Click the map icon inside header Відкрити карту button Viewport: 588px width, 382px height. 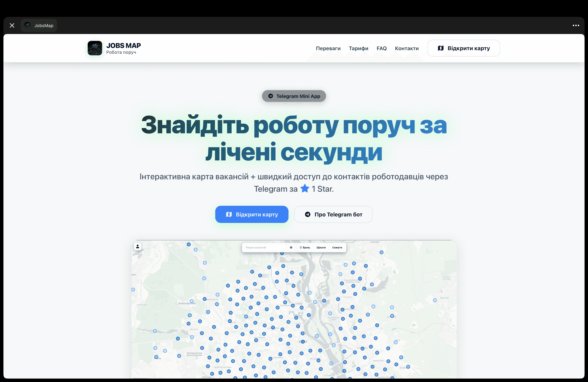441,48
